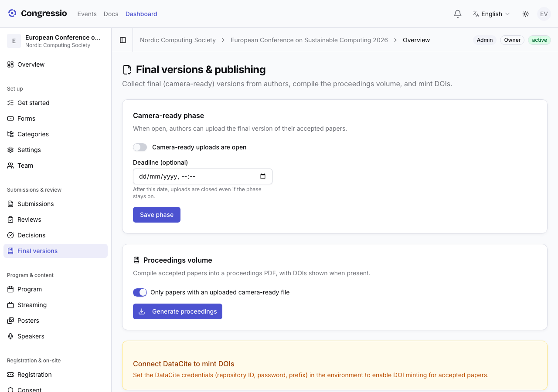
Task: Click the Save phase button
Action: (x=157, y=215)
